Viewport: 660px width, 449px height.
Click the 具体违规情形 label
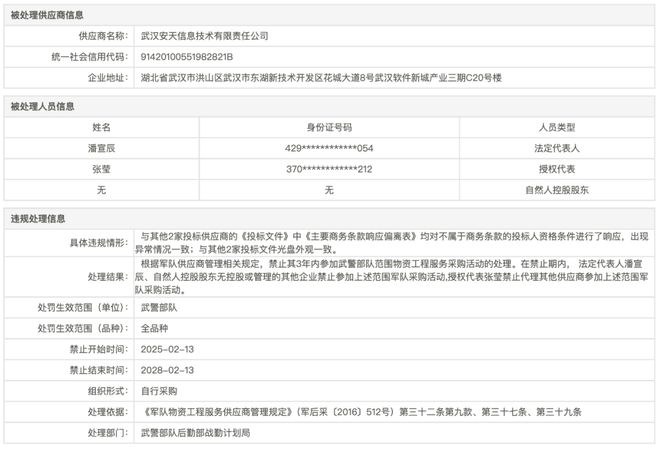click(x=98, y=243)
